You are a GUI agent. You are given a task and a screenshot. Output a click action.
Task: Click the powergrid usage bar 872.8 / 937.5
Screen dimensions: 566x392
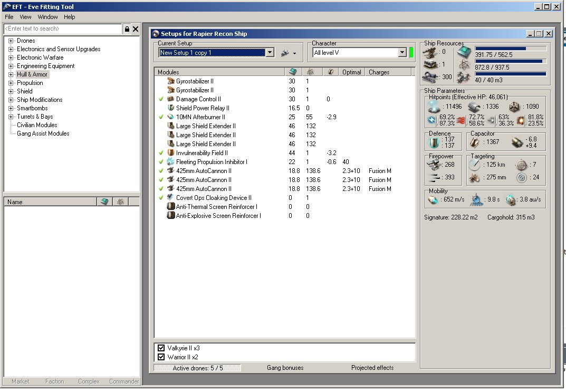click(511, 61)
